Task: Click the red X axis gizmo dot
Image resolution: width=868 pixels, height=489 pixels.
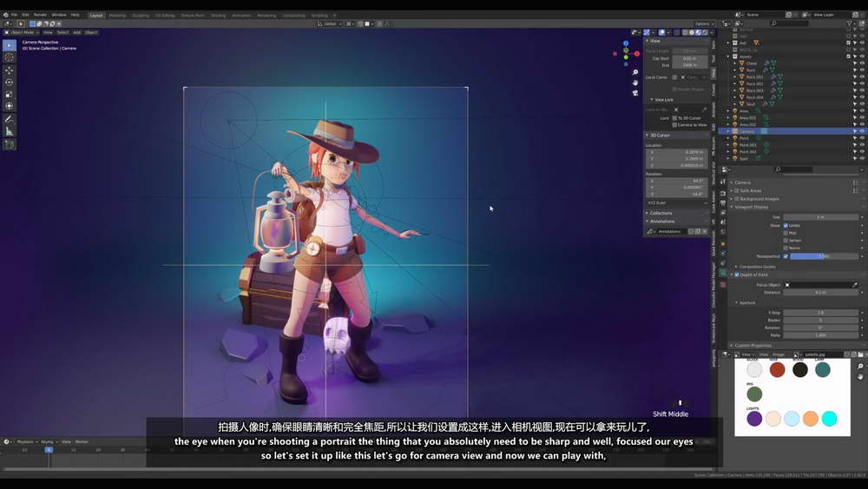Action: 636,54
